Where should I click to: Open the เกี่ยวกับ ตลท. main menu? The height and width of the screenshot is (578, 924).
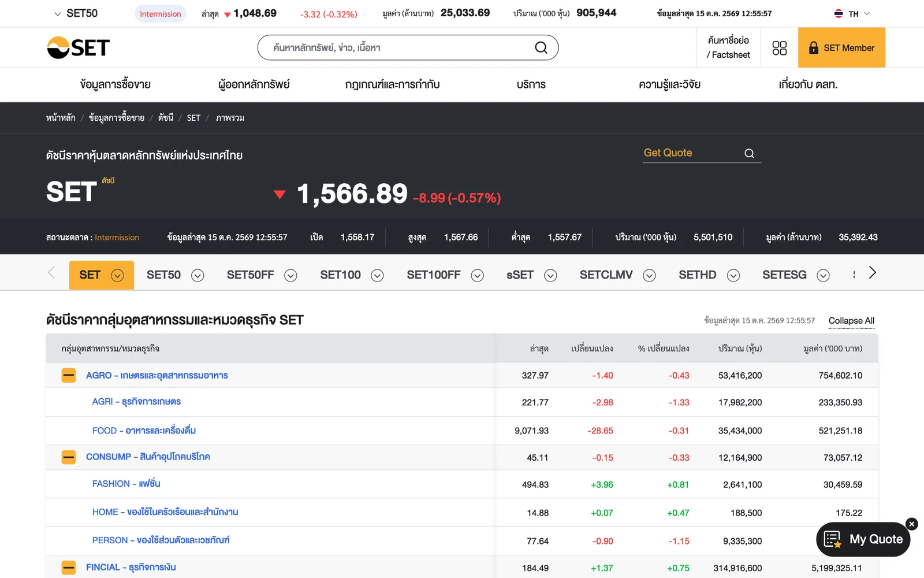tap(808, 84)
